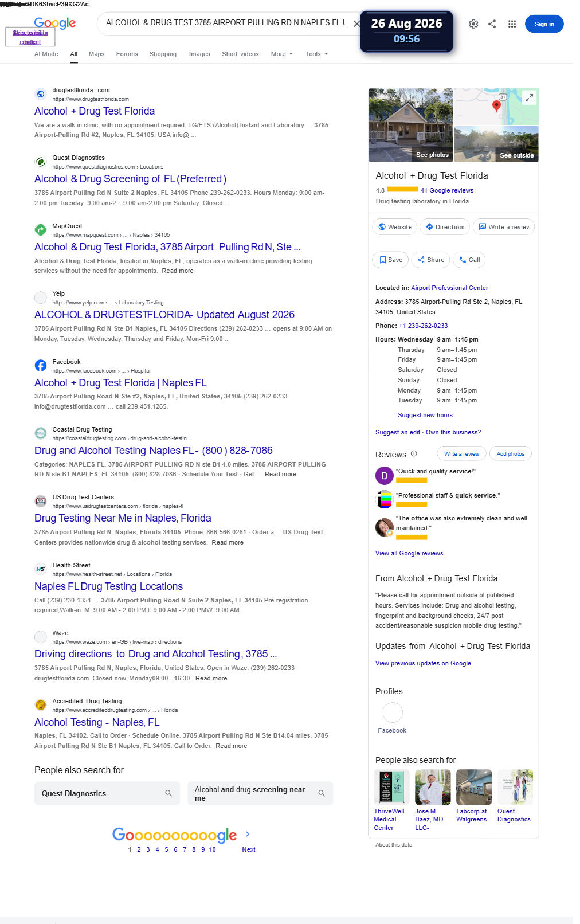The height and width of the screenshot is (924, 580).
Task: Switch to Short videos tab
Action: (240, 54)
